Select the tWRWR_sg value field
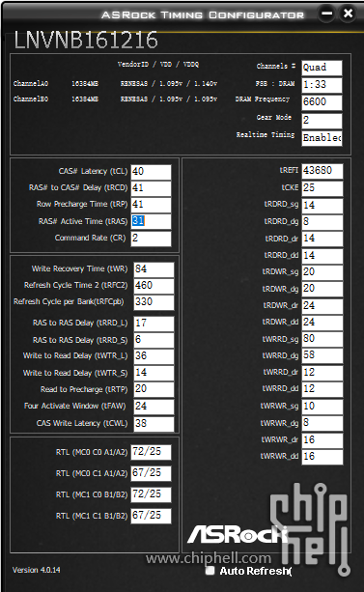The image size is (364, 592). [322, 407]
